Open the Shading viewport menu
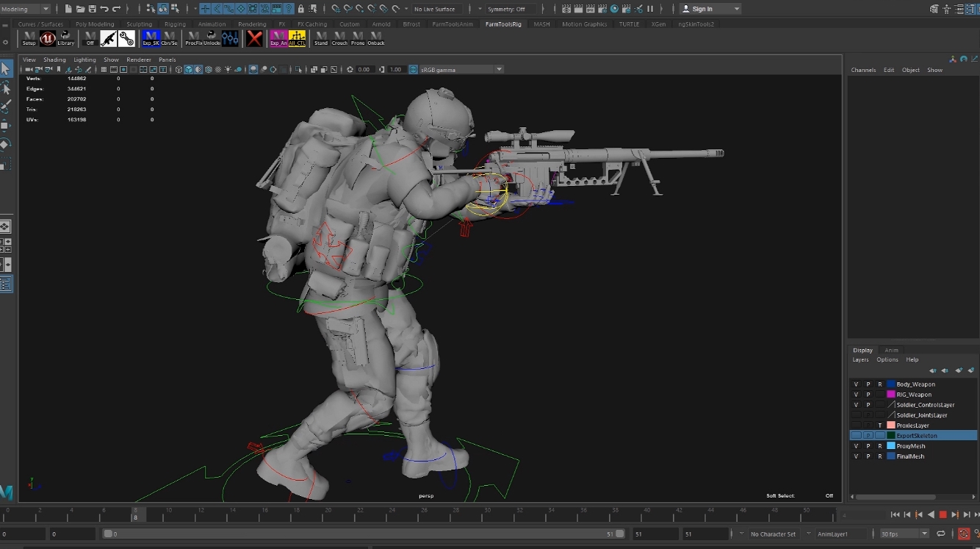980x549 pixels. pos(54,60)
